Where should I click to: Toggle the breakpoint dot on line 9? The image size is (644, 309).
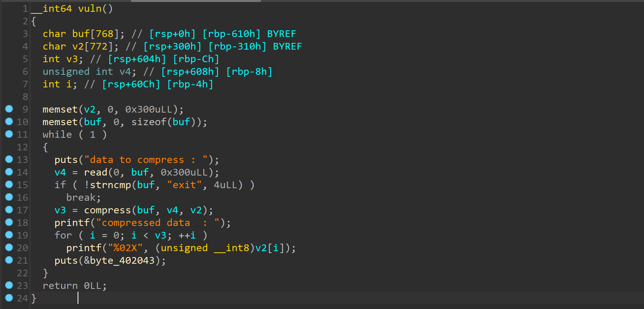pyautogui.click(x=9, y=109)
